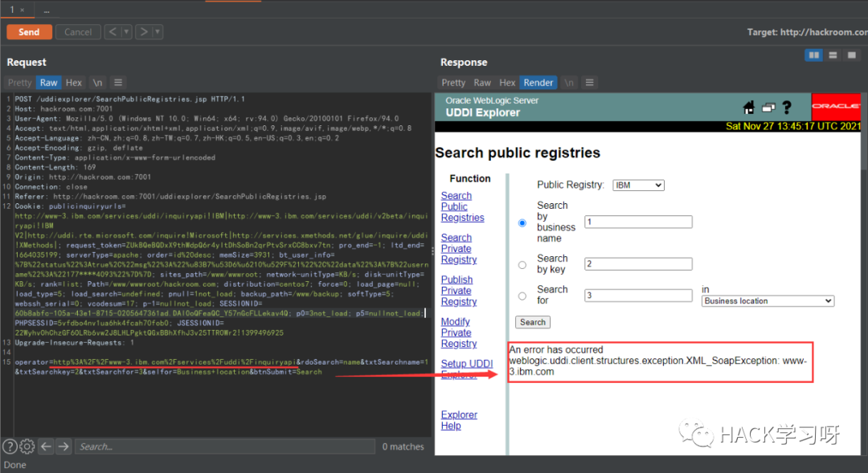Select top-bottom split layout icon
Screen dimensions: 868x473
click(x=833, y=55)
